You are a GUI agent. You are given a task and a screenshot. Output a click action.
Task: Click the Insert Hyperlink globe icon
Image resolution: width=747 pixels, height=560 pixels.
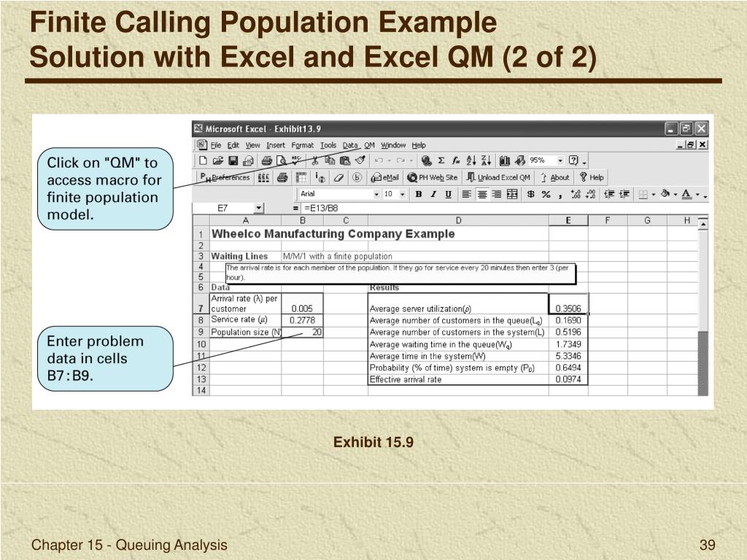[426, 160]
